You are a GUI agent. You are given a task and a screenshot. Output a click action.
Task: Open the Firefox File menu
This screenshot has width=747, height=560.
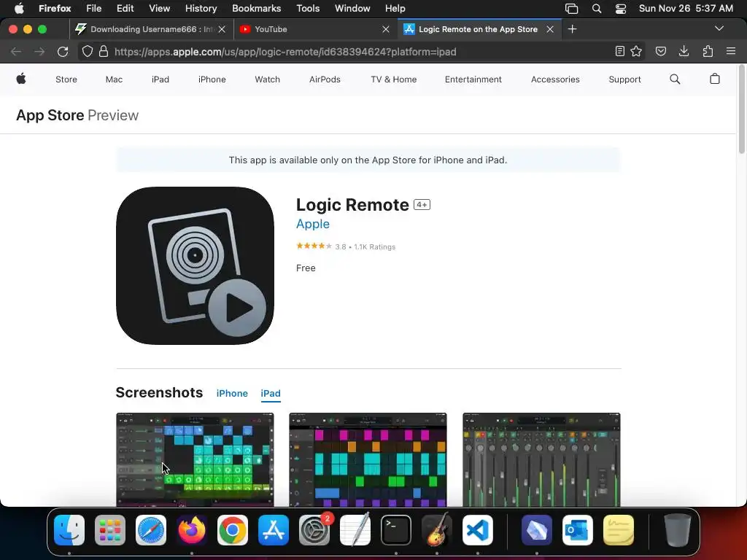pyautogui.click(x=94, y=9)
